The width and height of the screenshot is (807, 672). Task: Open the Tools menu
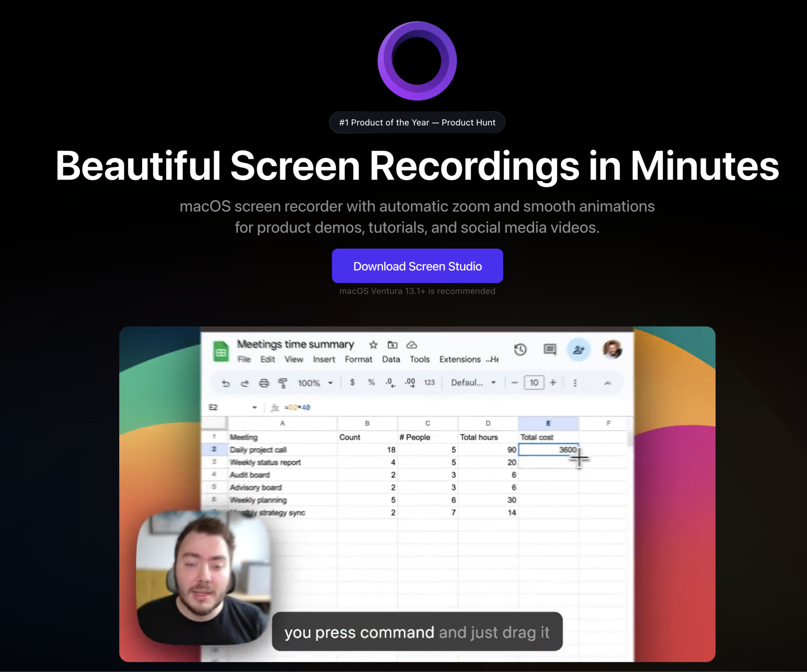[x=420, y=359]
